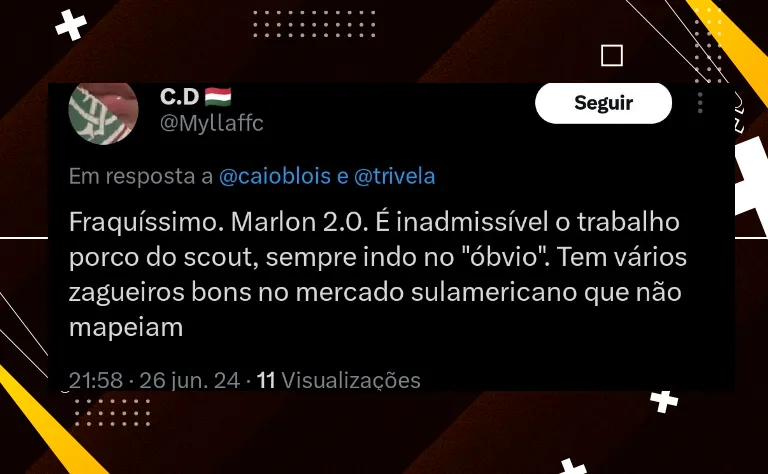
Task: Click the Seguir follow button
Action: coord(603,103)
